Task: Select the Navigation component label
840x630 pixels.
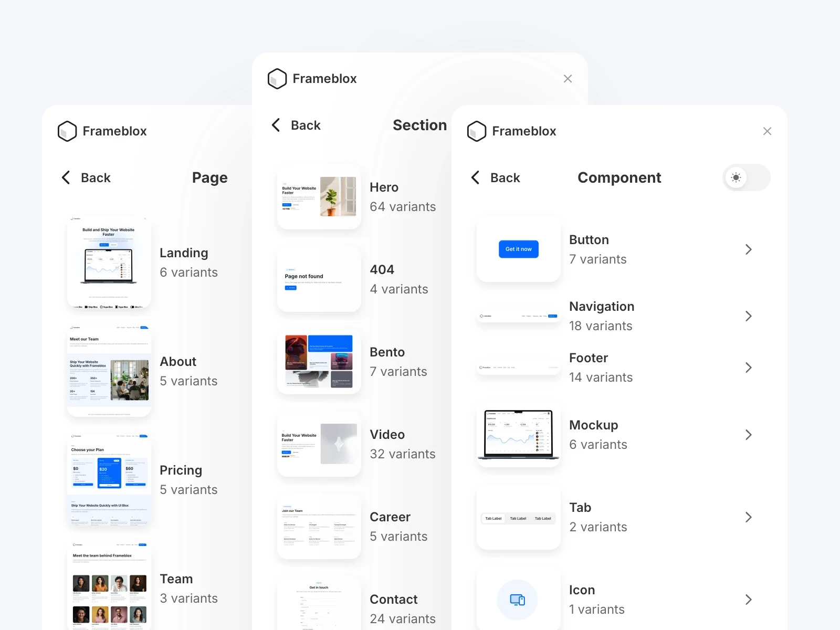Action: 602,307
